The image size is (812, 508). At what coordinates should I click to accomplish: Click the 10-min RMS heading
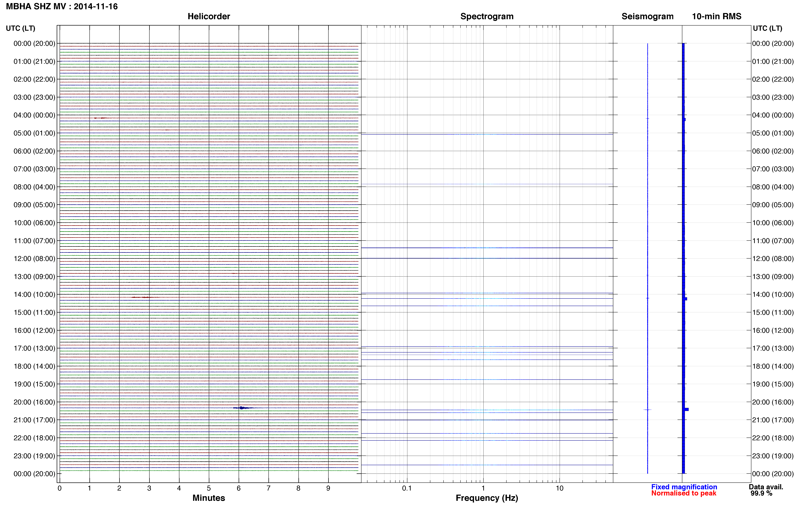click(716, 16)
